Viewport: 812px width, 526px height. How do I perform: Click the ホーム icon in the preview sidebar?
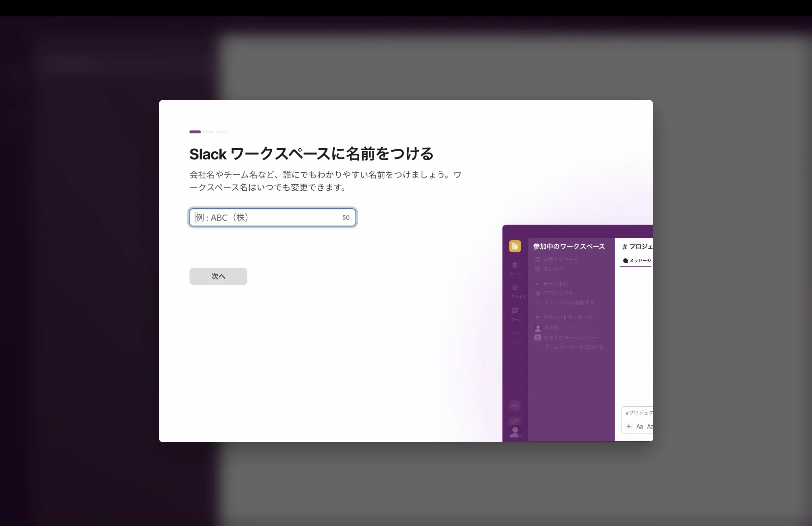coord(515,265)
